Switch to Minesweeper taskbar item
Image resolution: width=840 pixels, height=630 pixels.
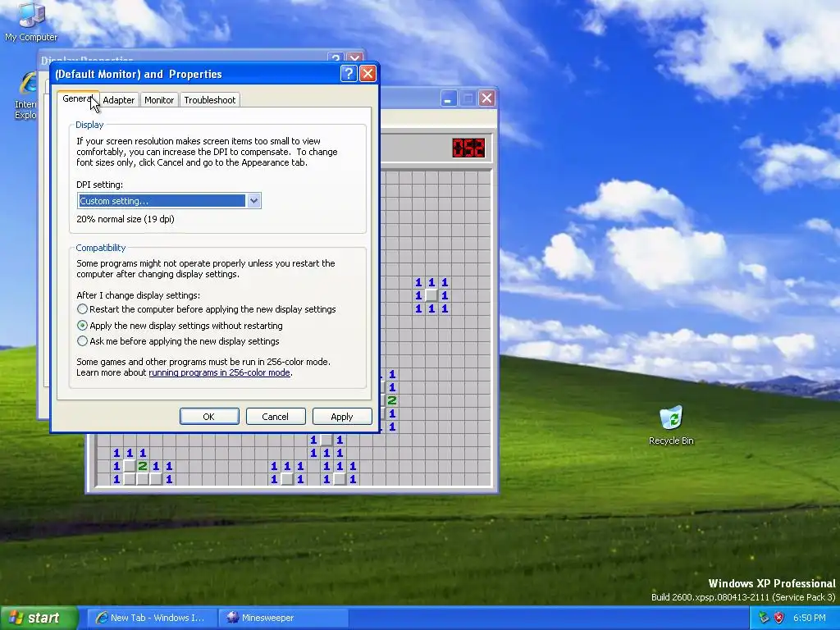[x=284, y=618]
